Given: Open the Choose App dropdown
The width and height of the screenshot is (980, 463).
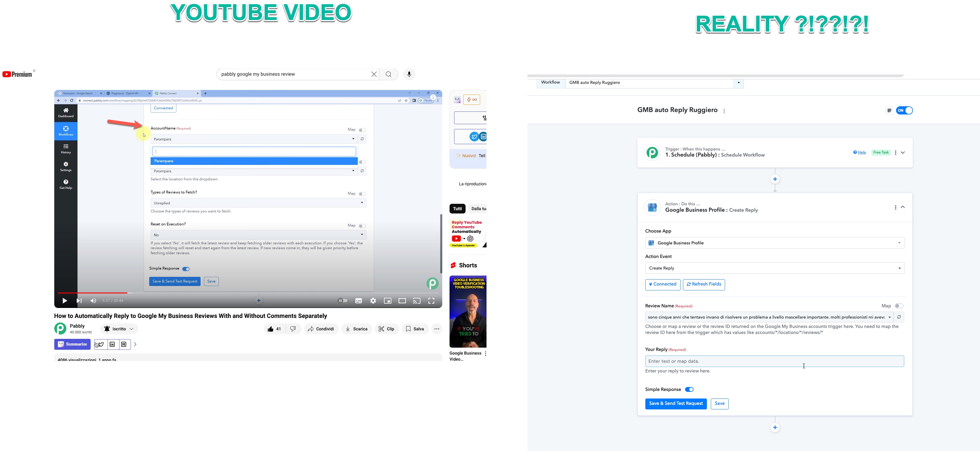Looking at the screenshot, I should [x=774, y=243].
